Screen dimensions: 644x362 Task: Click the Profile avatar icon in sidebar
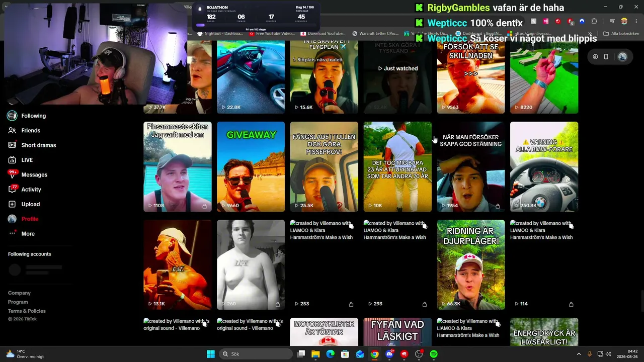pyautogui.click(x=12, y=219)
